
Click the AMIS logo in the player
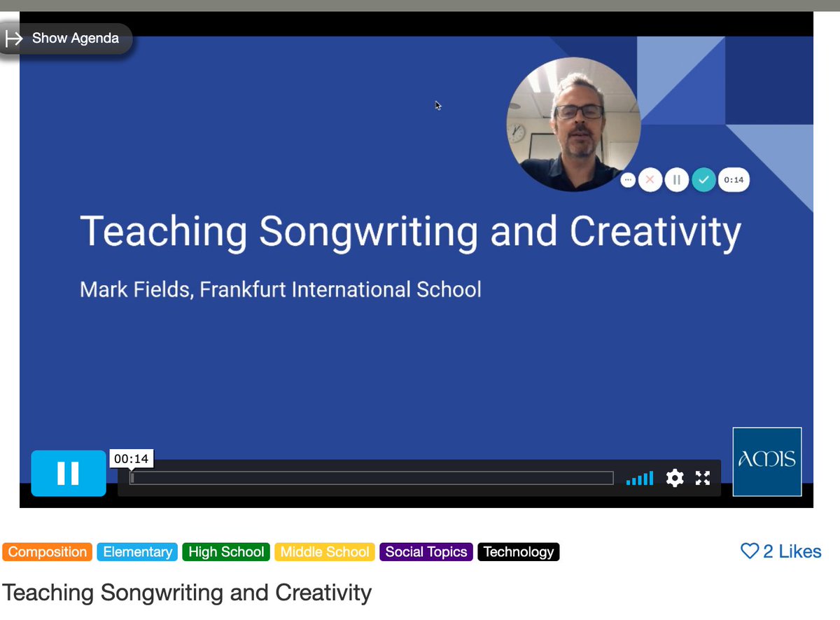(767, 462)
